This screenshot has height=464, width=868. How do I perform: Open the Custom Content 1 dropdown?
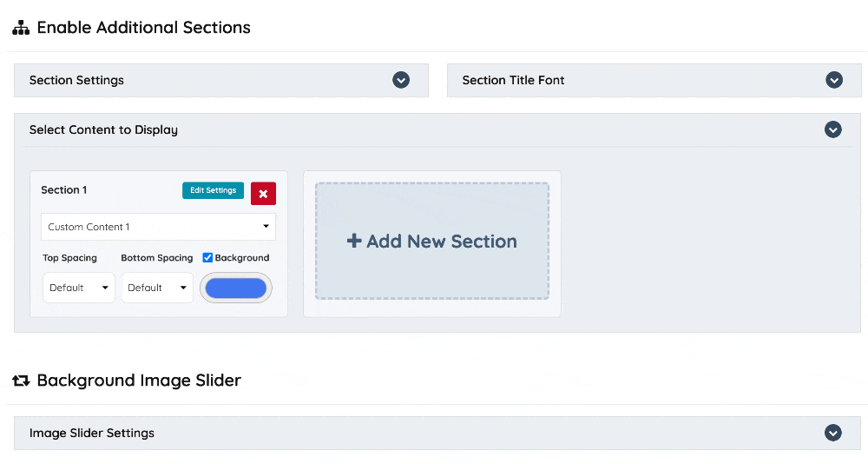click(158, 227)
